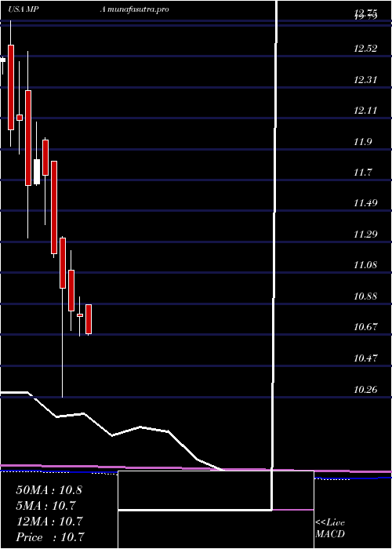392x549 pixels.
Task: Click the 12MA : 10.7 reading
Action: pyautogui.click(x=49, y=522)
